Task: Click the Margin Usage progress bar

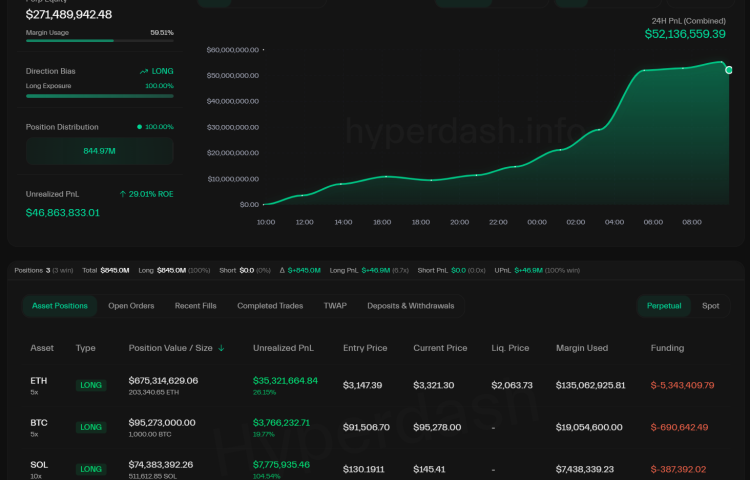Action: tap(100, 41)
